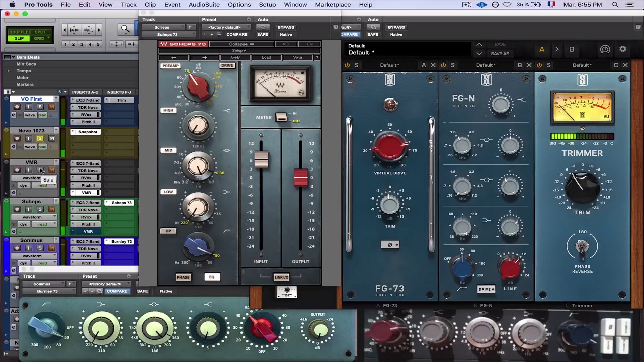Un-solo the Neve 1073 track
This screenshot has width=644, height=362.
pyautogui.click(x=40, y=138)
